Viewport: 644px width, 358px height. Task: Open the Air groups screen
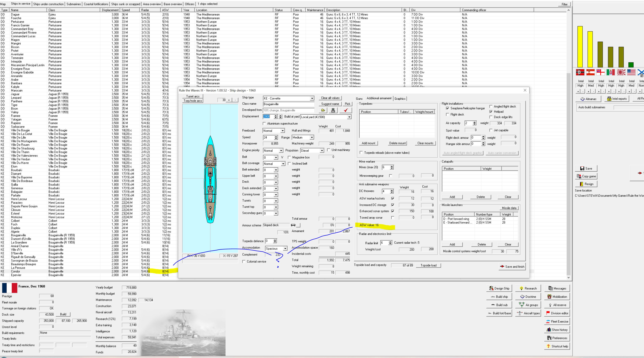[528, 305]
